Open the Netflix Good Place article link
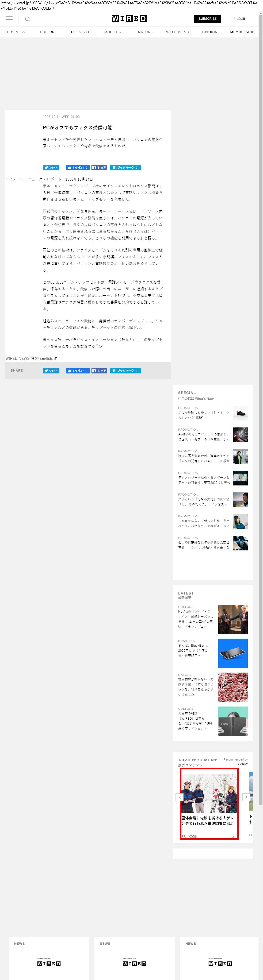Screen dimensions: 263x980 [x=195, y=619]
